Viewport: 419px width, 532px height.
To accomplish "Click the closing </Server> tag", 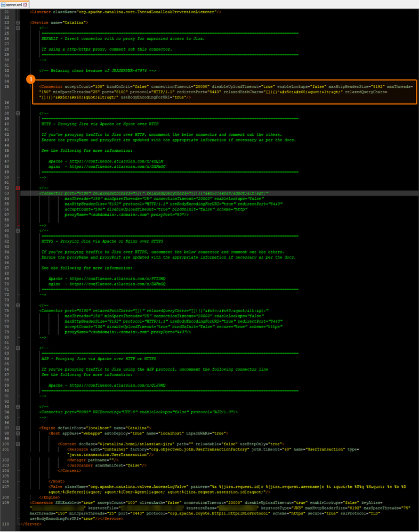I will click(31, 524).
